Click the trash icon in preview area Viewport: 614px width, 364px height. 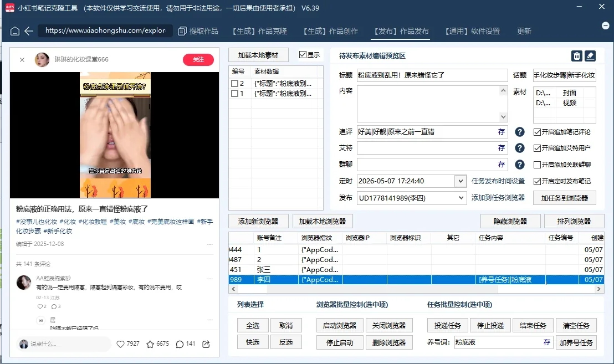pyautogui.click(x=577, y=56)
